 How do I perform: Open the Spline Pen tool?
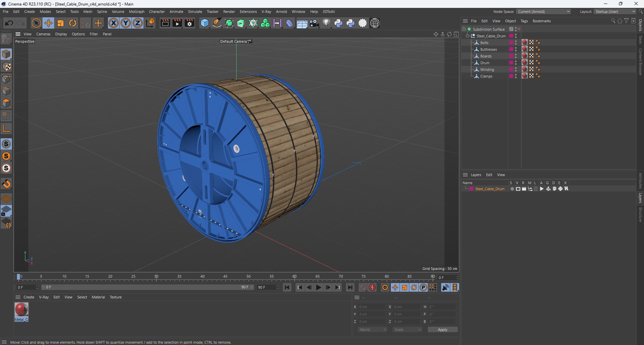pos(217,23)
